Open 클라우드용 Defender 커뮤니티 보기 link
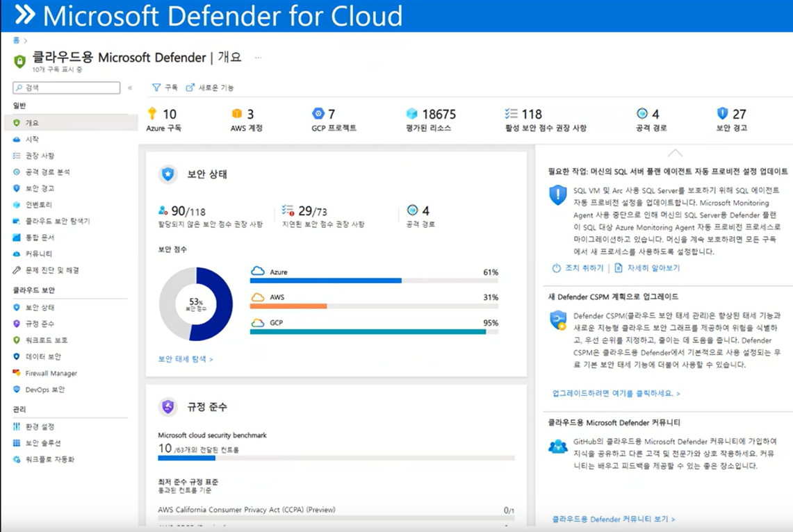 pyautogui.click(x=613, y=519)
